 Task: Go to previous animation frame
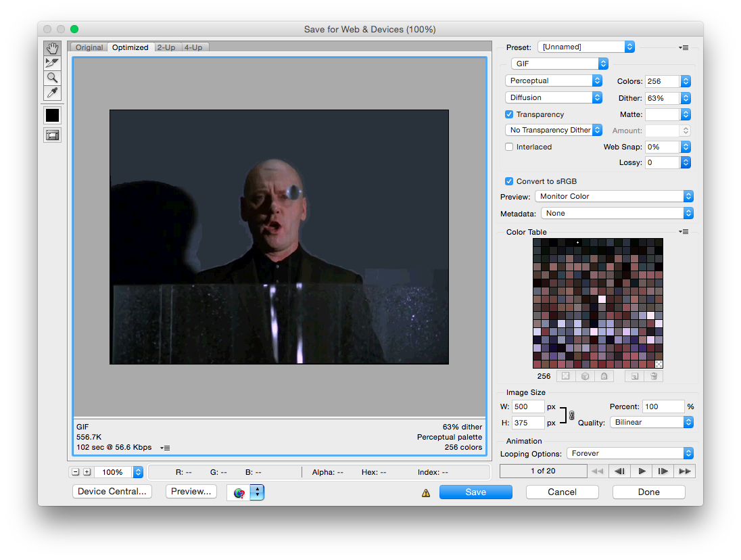pos(619,471)
